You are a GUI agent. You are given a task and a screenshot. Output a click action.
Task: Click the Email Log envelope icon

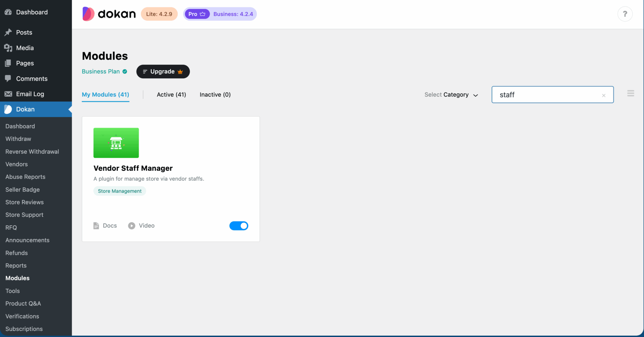click(x=8, y=94)
